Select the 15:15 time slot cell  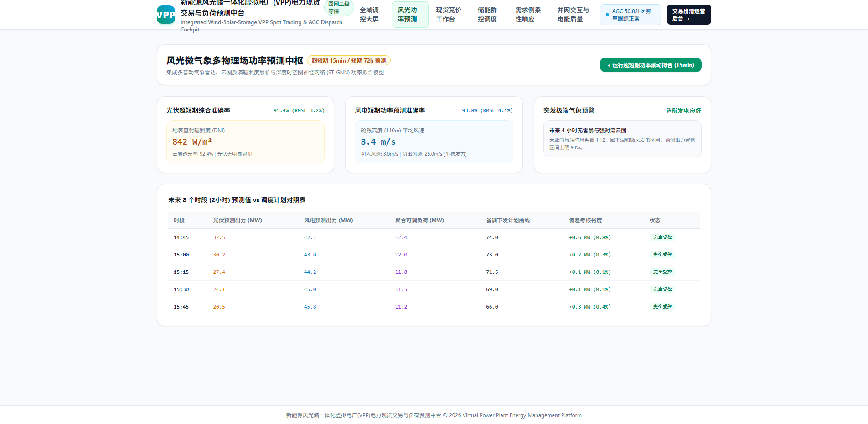[181, 272]
